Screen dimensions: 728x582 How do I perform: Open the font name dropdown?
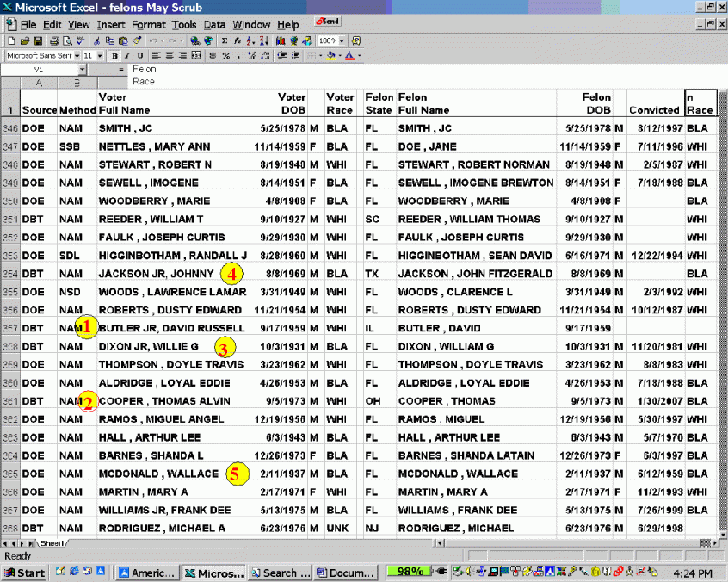[x=76, y=56]
